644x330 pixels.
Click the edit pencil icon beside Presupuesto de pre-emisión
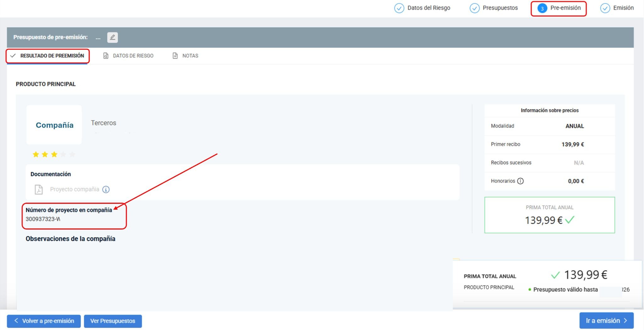[x=112, y=37]
